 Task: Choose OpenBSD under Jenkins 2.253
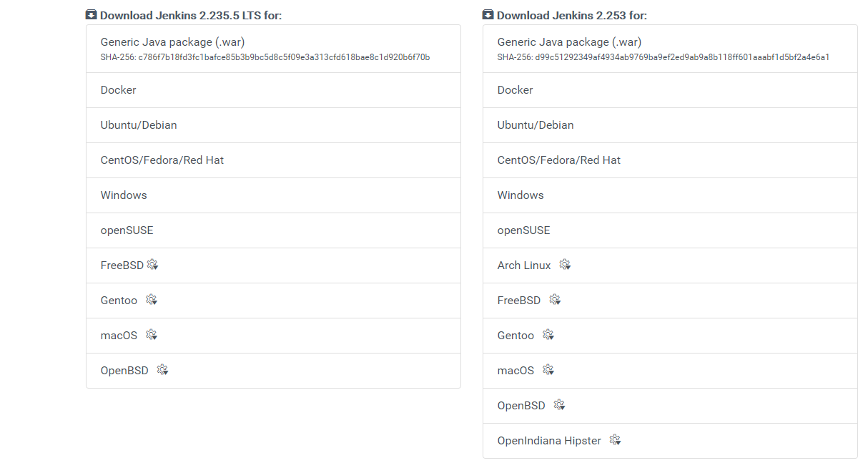[670, 406]
